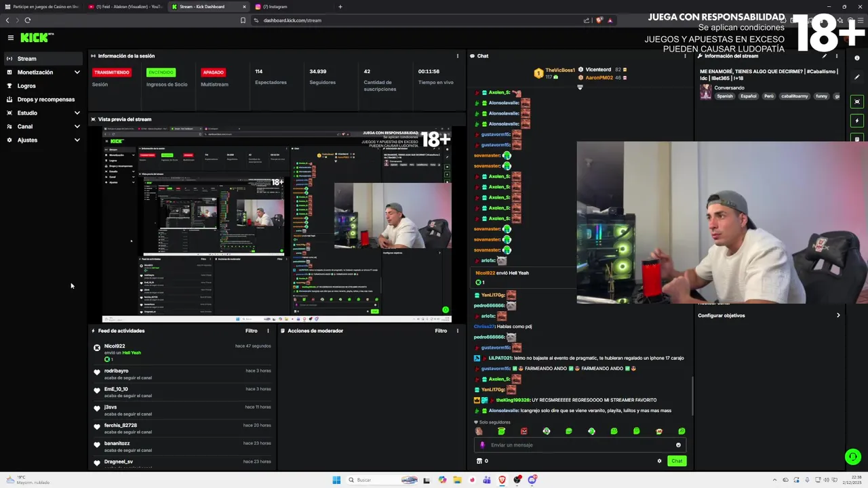Viewport: 868px width, 488px height.
Task: Open Drops y recompensas in sidebar
Action: [42, 100]
